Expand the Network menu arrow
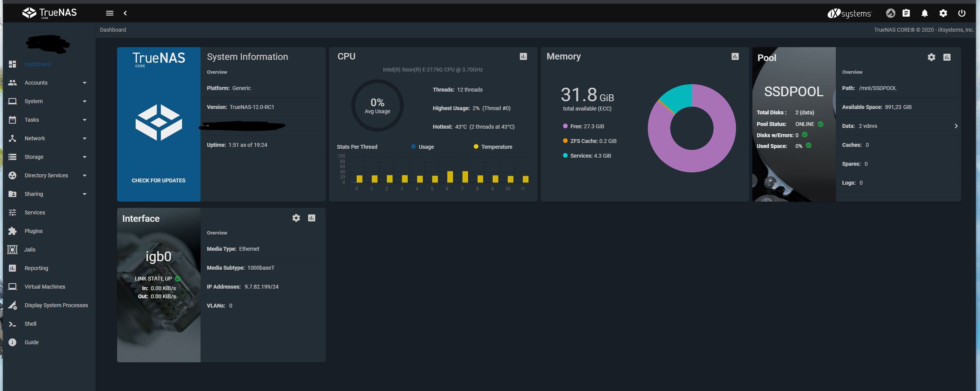 coord(84,138)
